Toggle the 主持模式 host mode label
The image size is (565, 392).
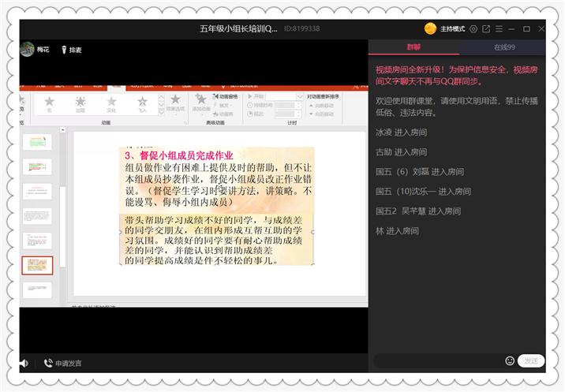click(453, 29)
